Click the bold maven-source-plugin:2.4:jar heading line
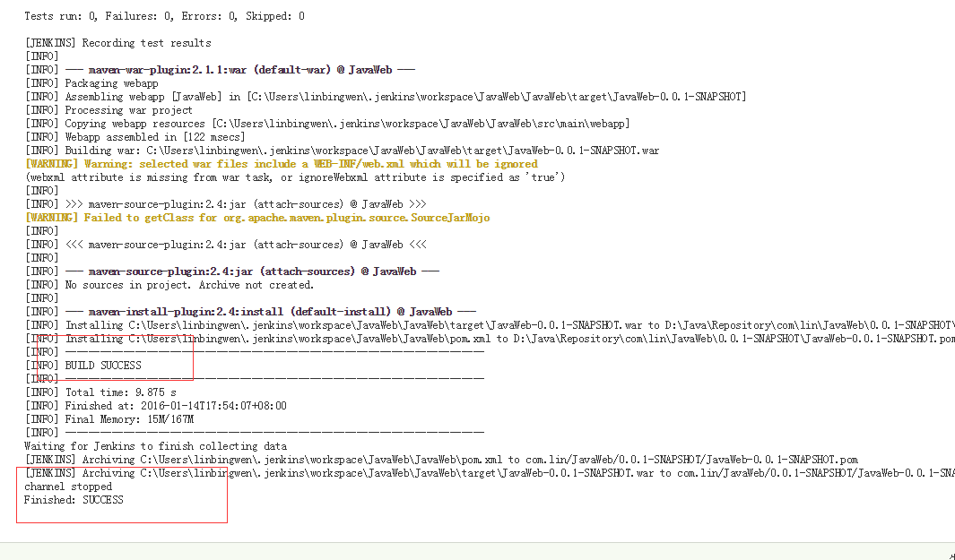955x560 pixels. tap(232, 271)
